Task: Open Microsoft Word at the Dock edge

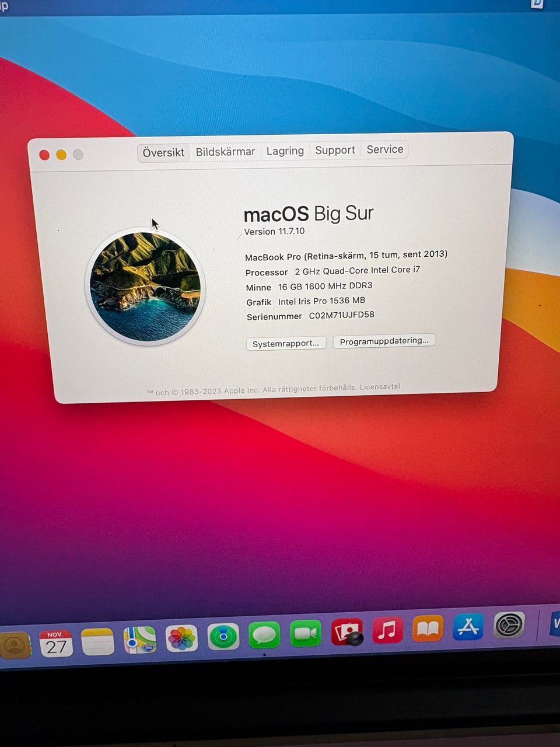Action: (x=555, y=623)
